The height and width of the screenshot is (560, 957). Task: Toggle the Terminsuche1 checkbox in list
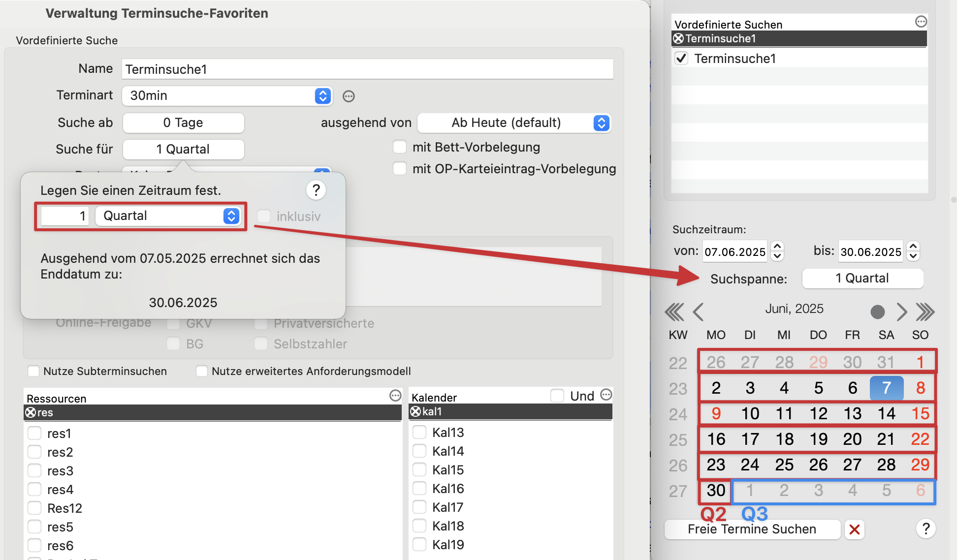point(681,59)
